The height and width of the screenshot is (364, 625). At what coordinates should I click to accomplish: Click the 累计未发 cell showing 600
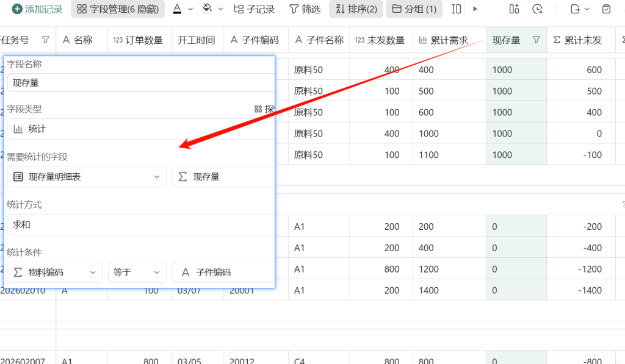pyautogui.click(x=581, y=70)
